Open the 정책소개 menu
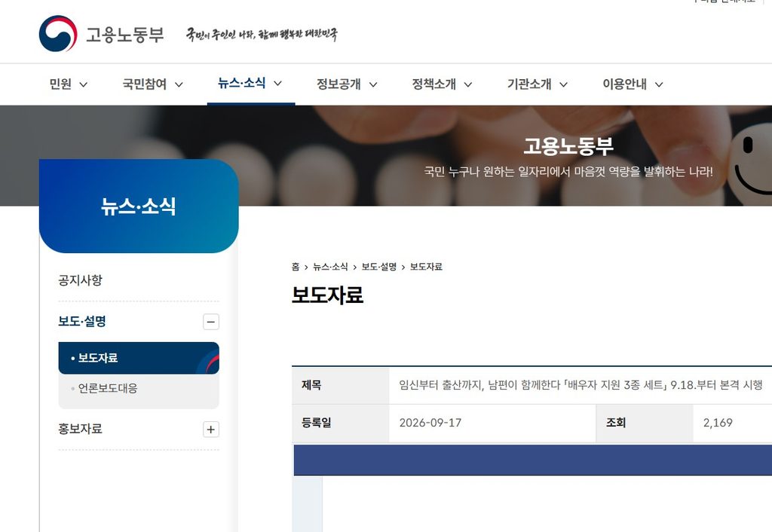The image size is (772, 532). [433, 84]
